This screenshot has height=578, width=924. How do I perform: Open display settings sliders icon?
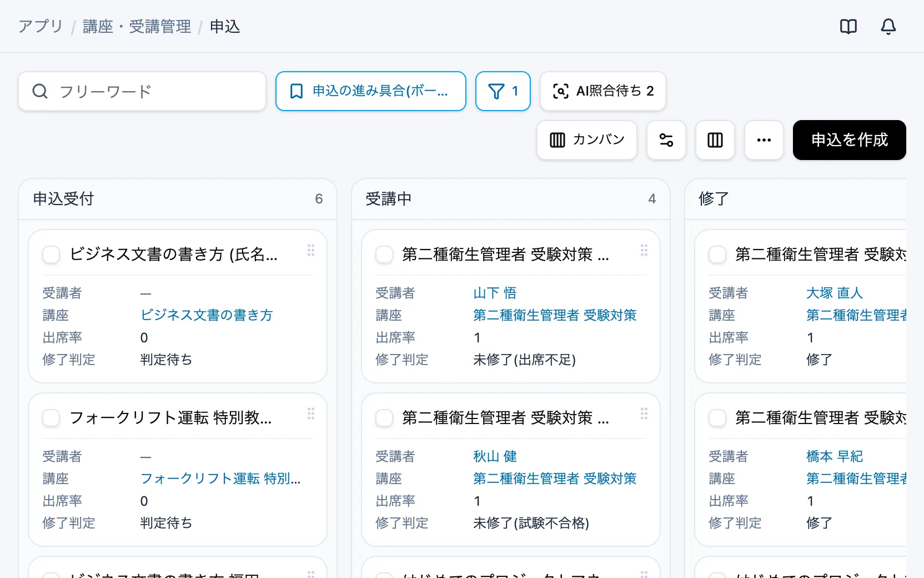click(x=666, y=140)
